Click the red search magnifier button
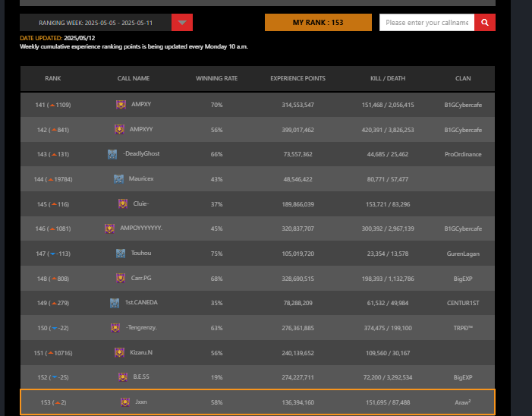This screenshot has width=532, height=416. [485, 23]
